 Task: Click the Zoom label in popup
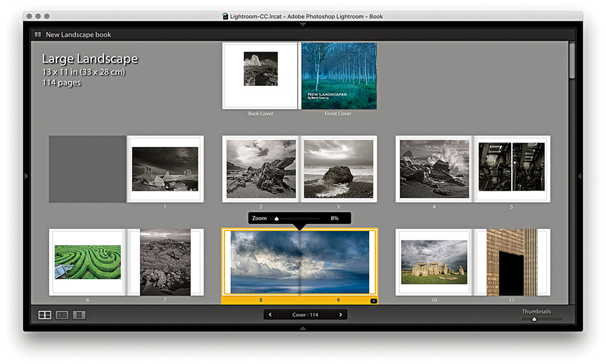259,218
